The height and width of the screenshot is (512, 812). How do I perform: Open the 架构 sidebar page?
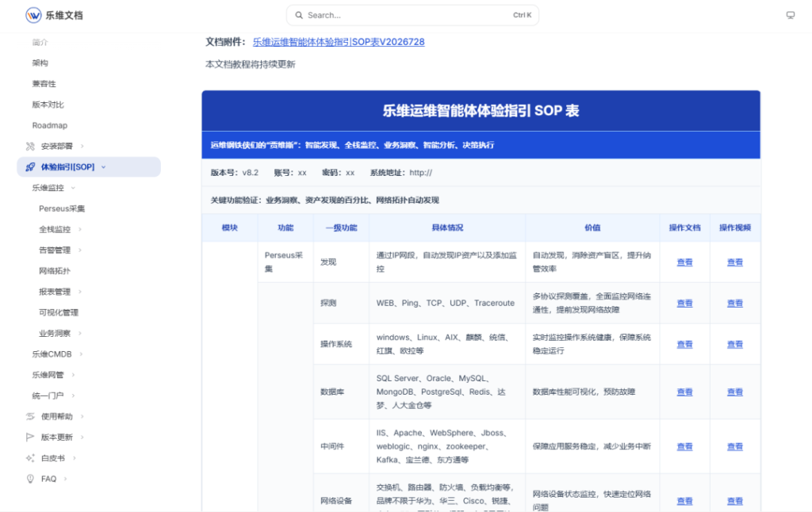[40, 63]
